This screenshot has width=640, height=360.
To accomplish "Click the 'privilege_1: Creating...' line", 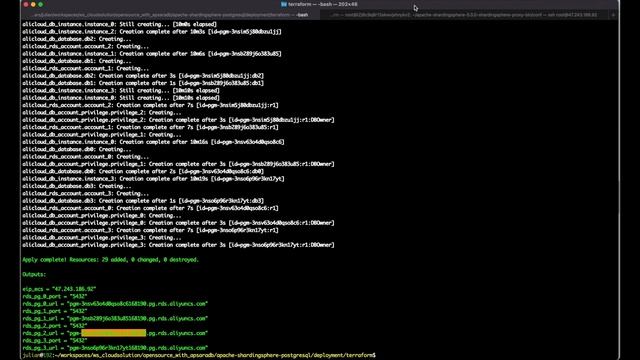I will click(102, 134).
